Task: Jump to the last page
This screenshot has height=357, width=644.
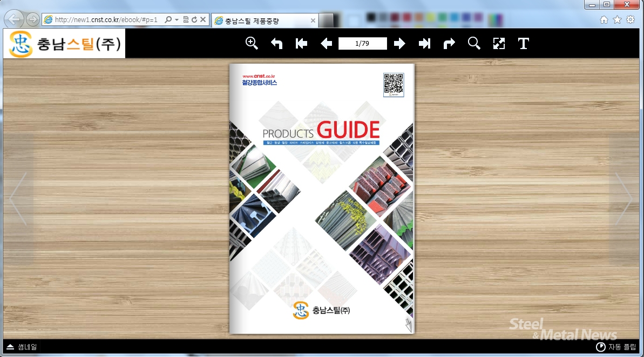Action: coord(425,44)
